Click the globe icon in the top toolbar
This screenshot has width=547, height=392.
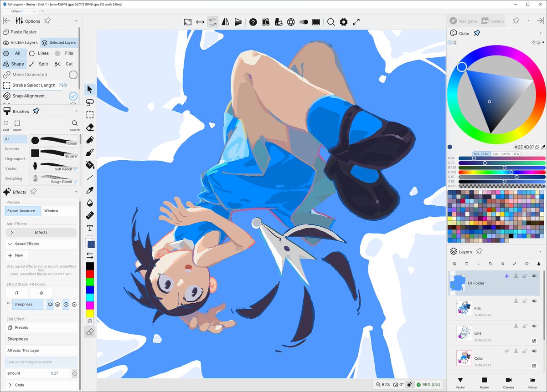(x=291, y=22)
